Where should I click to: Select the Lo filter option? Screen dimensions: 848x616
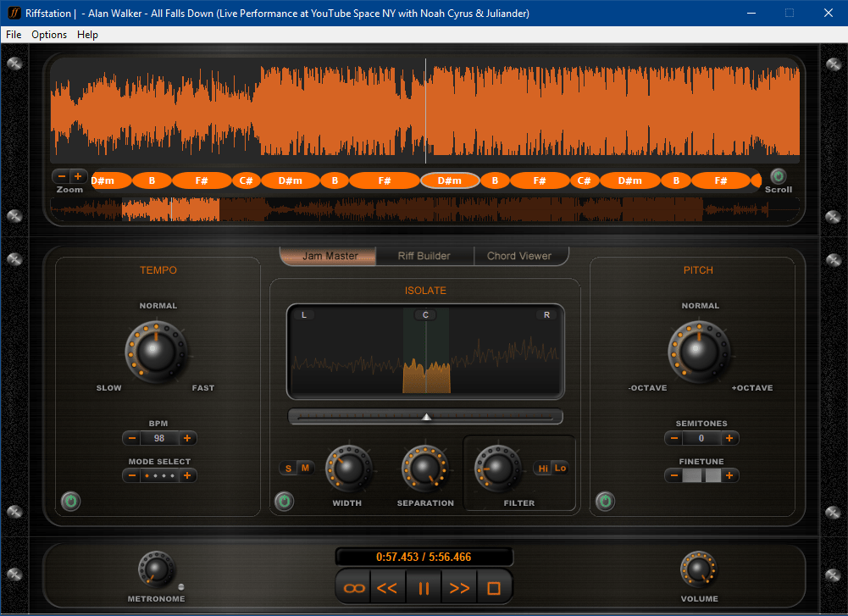coord(560,469)
